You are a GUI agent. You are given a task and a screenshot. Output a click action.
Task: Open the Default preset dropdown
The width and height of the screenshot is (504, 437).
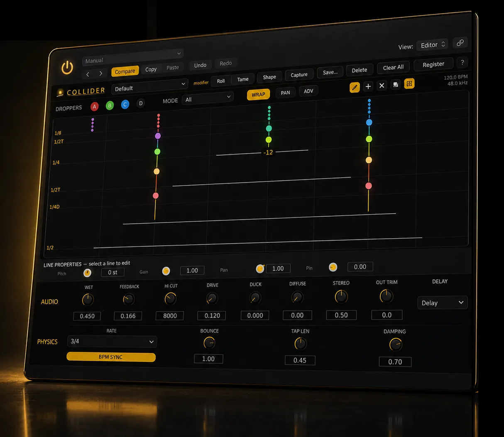point(149,86)
